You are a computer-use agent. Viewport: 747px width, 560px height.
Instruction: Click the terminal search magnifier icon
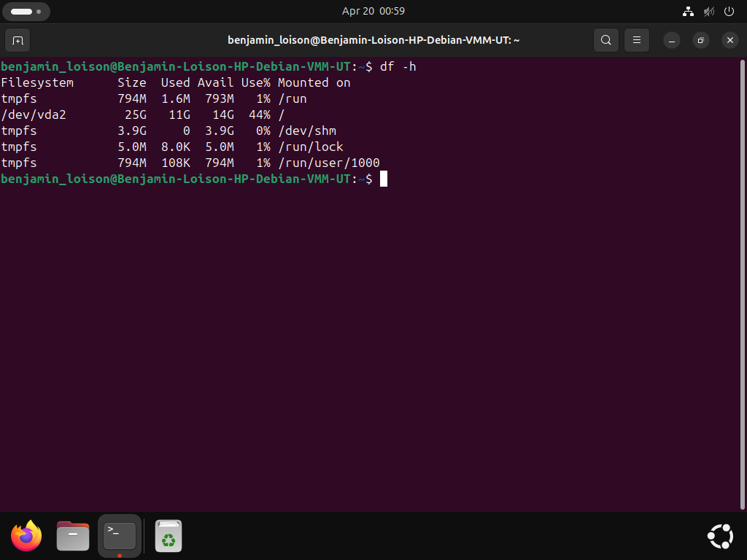coord(605,40)
